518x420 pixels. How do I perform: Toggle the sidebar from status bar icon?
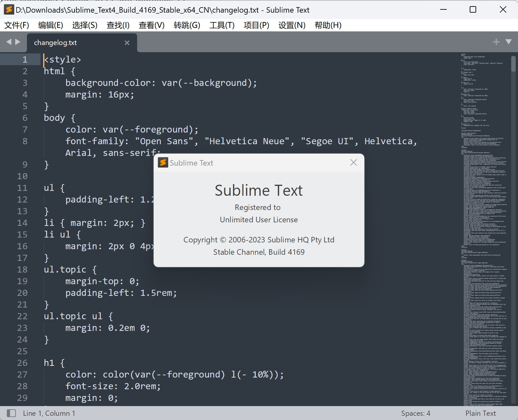pos(11,413)
